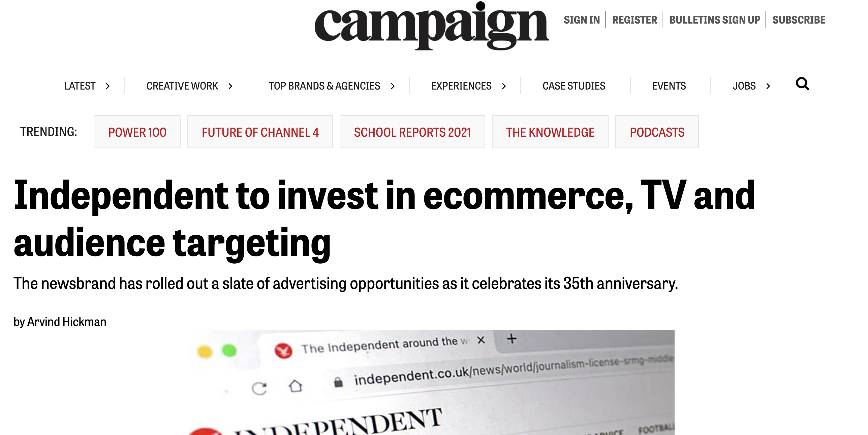Open Bulletins Sign Up link
This screenshot has height=435, width=868.
(x=715, y=20)
